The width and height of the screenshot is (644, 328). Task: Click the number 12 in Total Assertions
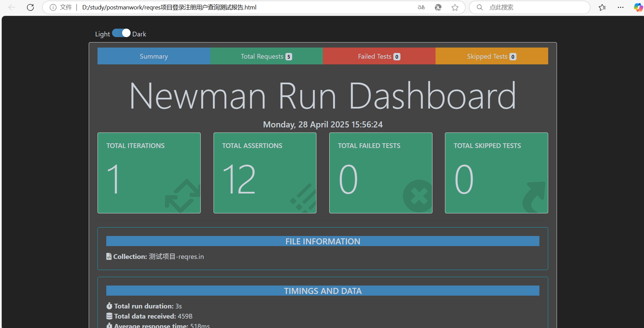point(239,179)
